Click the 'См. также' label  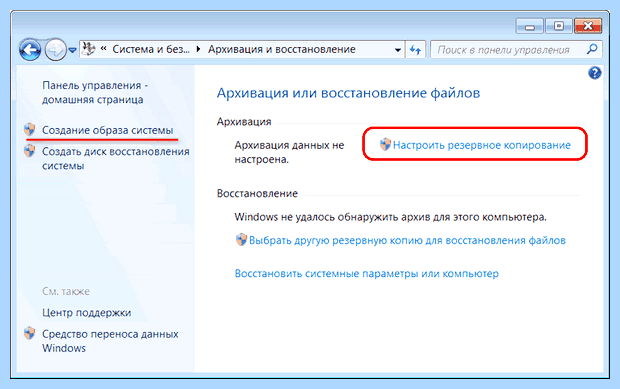66,291
